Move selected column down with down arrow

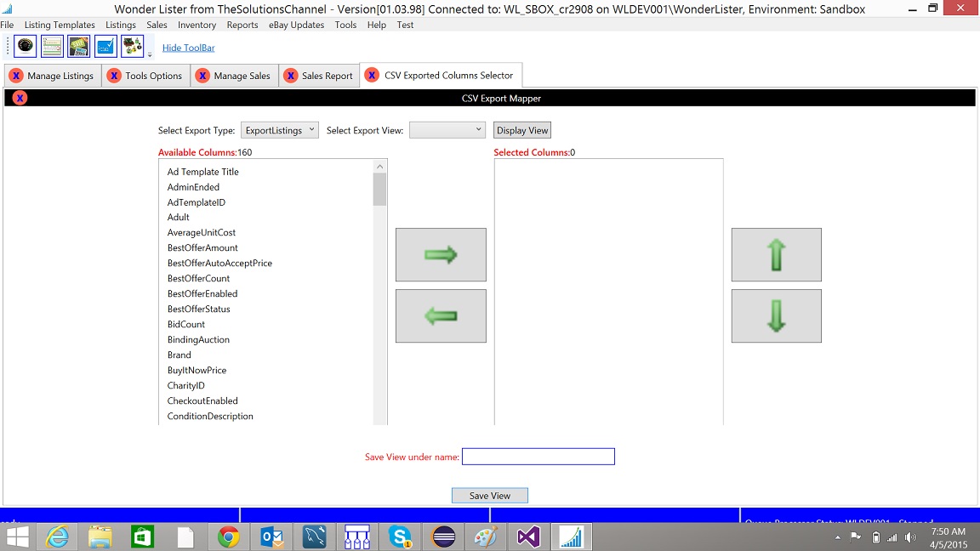click(x=776, y=315)
